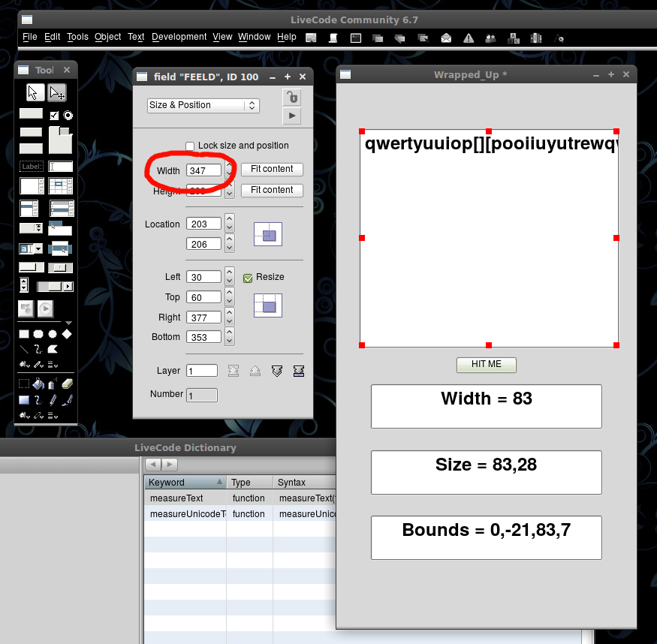Open Resources books toolbar icon
The height and width of the screenshot is (644, 657).
coord(536,38)
